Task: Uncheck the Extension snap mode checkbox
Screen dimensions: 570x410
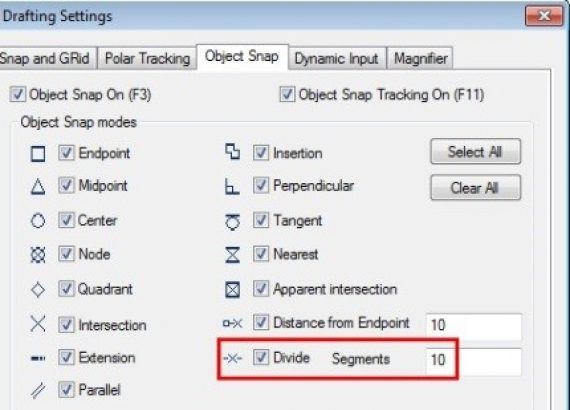Action: tap(66, 357)
